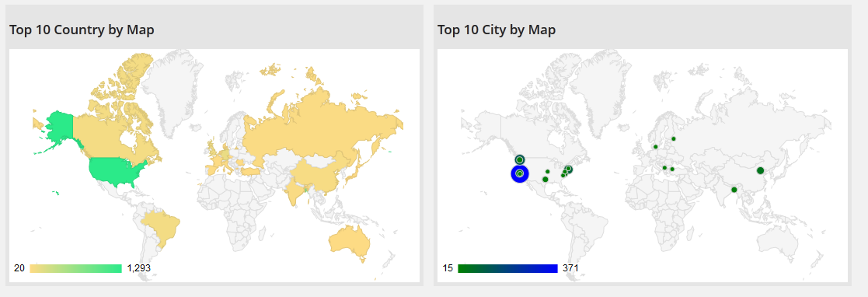This screenshot has width=868, height=297.
Task: Click the city legend maximum value 371
Action: 570,268
